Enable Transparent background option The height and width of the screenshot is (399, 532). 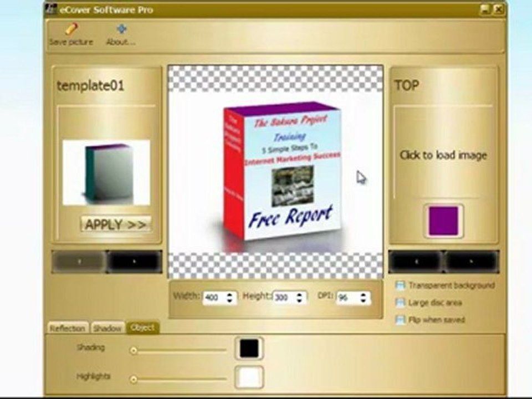(x=400, y=285)
